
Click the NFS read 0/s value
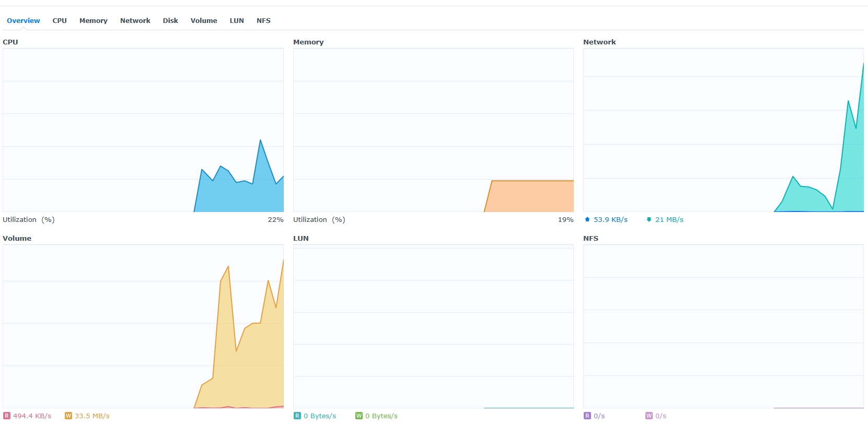599,416
